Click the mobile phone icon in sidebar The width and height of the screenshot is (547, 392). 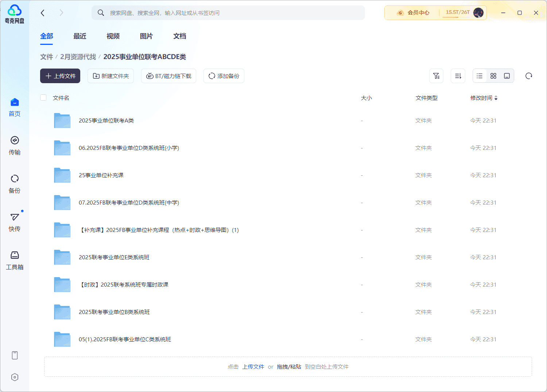pos(15,355)
